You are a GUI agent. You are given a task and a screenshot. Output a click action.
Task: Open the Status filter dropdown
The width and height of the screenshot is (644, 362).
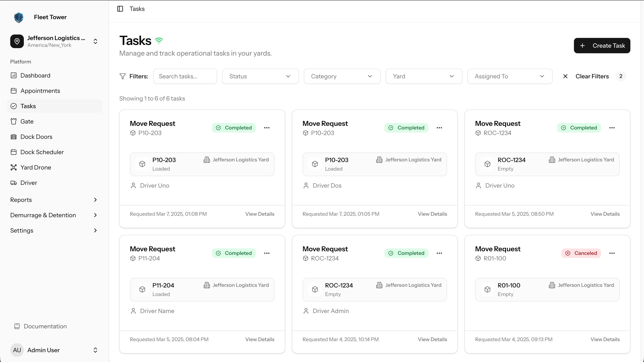(260, 76)
